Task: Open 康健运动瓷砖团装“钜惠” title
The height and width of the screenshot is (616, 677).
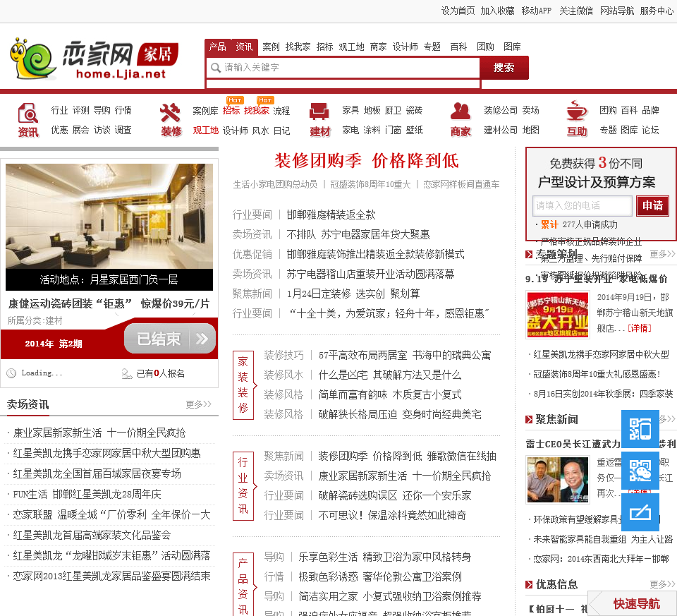Action: pos(109,303)
